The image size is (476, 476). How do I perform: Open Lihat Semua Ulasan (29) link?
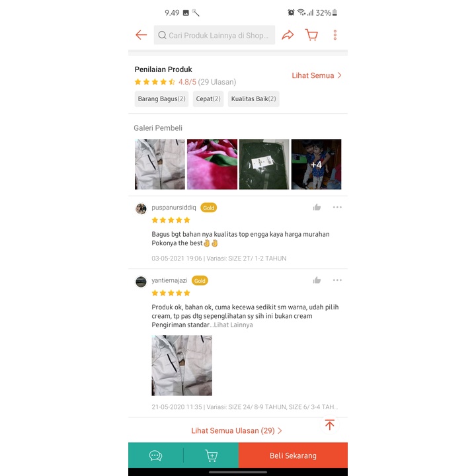[237, 431]
